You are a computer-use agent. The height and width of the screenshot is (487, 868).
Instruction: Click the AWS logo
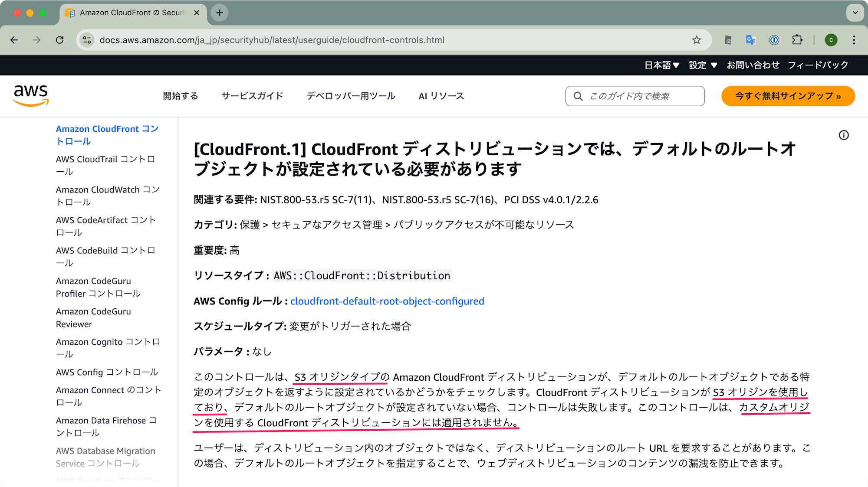[31, 95]
